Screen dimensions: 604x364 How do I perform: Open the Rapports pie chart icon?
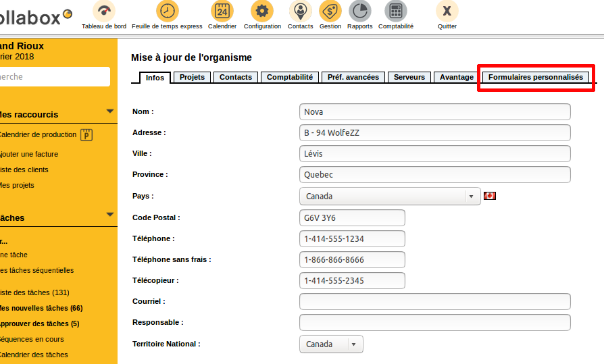coord(359,11)
